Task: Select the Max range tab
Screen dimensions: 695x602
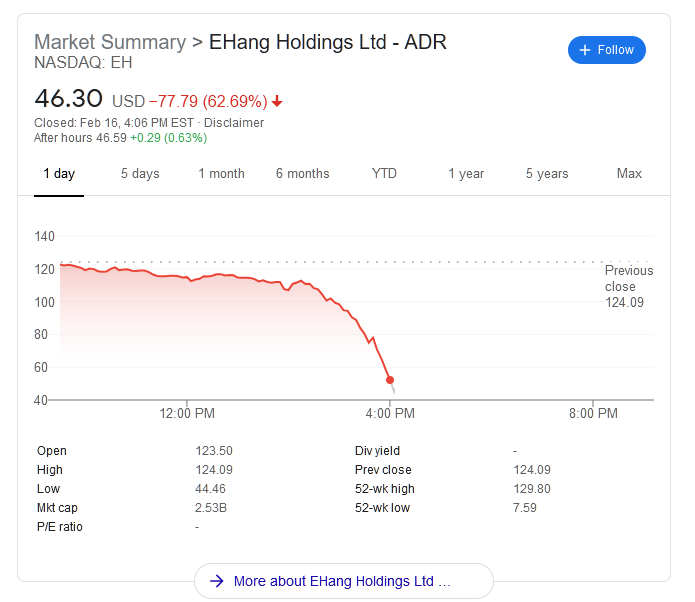Action: (629, 174)
